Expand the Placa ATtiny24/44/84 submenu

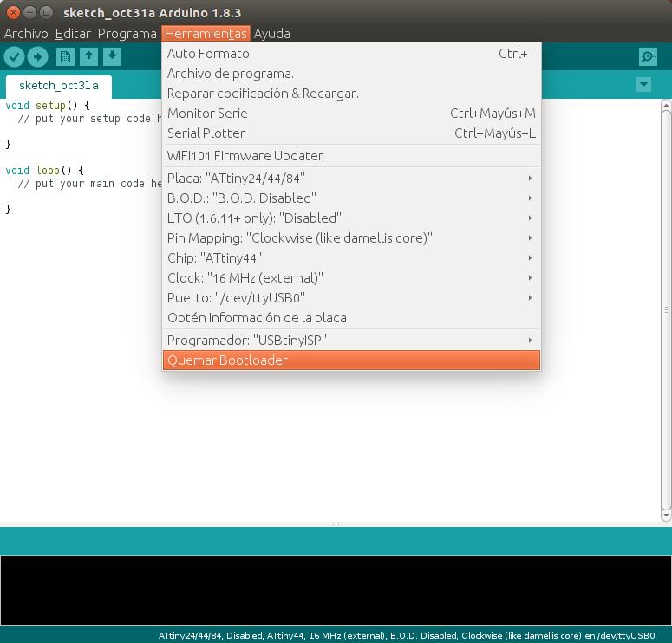[351, 179]
